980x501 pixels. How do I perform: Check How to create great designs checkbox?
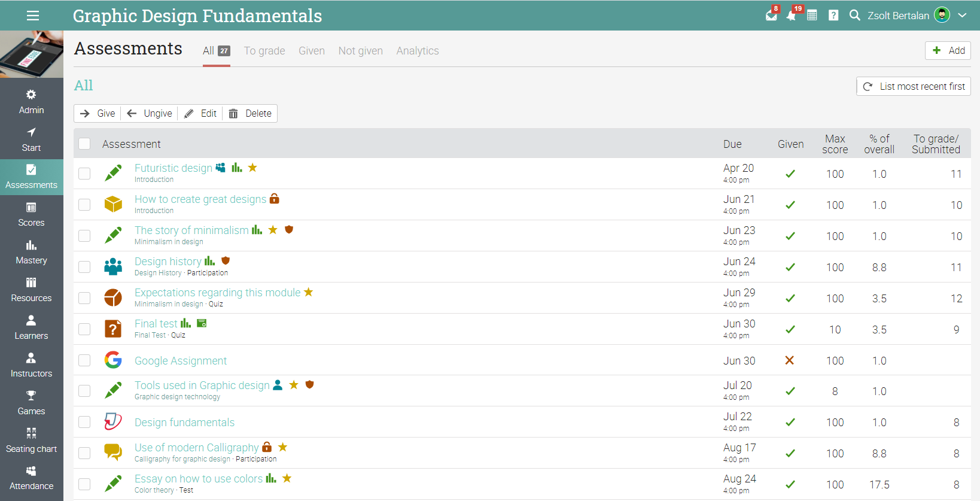[84, 205]
